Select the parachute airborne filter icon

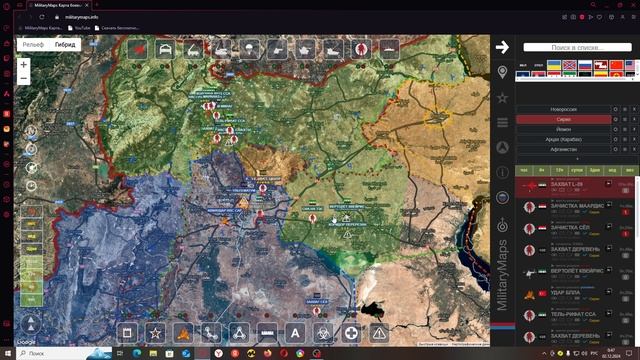point(249,50)
